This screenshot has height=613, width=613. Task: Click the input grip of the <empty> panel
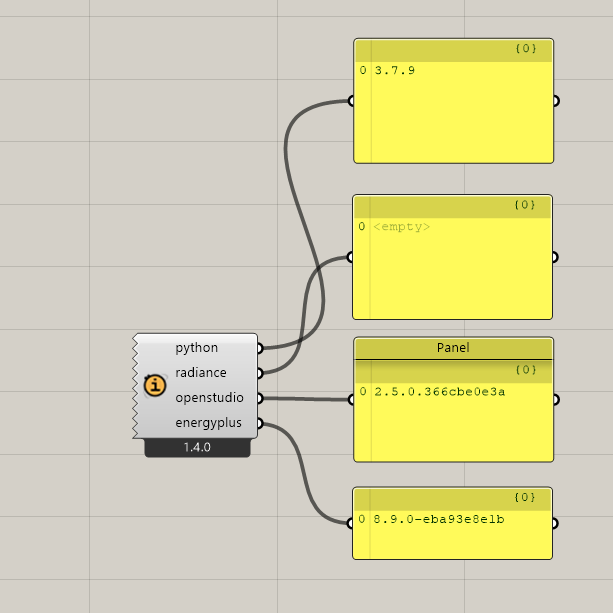tap(352, 257)
